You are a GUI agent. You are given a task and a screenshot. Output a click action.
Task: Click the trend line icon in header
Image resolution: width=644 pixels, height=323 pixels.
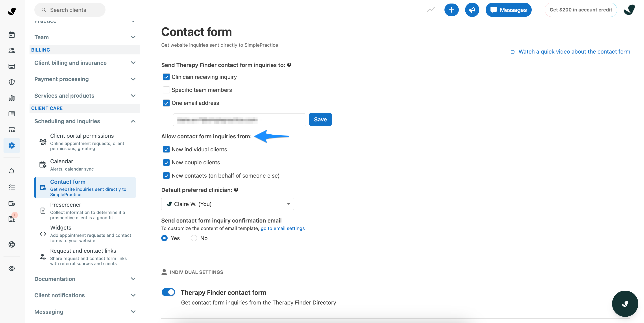coord(431,10)
